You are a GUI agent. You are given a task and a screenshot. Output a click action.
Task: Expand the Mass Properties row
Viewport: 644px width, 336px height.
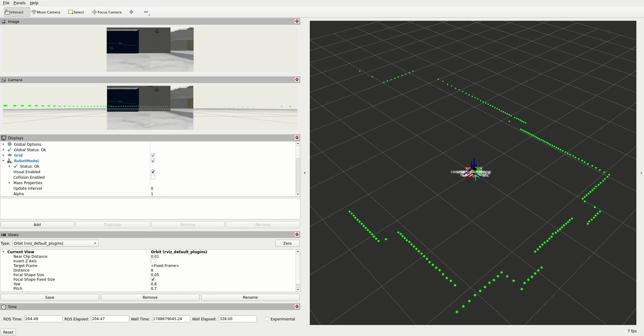9,183
